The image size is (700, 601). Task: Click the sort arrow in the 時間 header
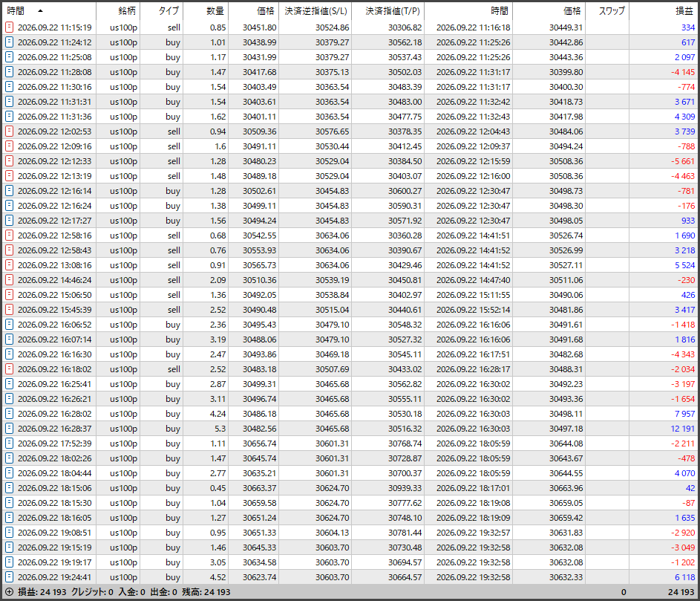coord(40,10)
